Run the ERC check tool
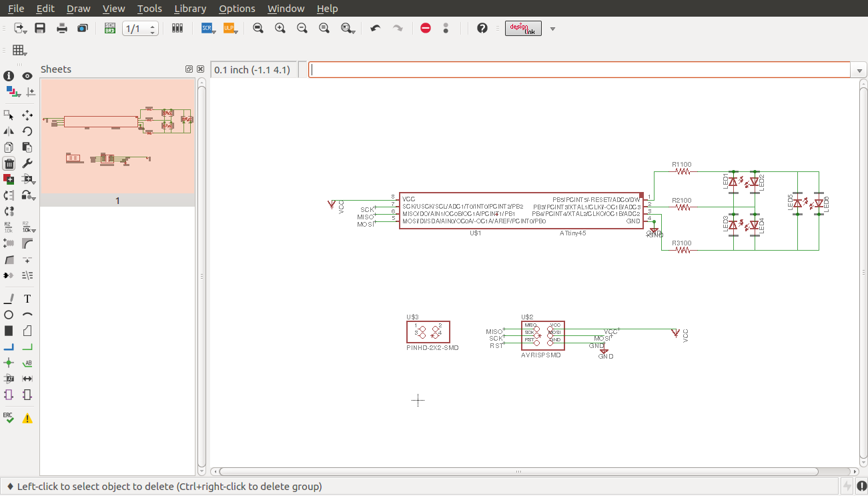Image resolution: width=868 pixels, height=496 pixels. point(9,418)
